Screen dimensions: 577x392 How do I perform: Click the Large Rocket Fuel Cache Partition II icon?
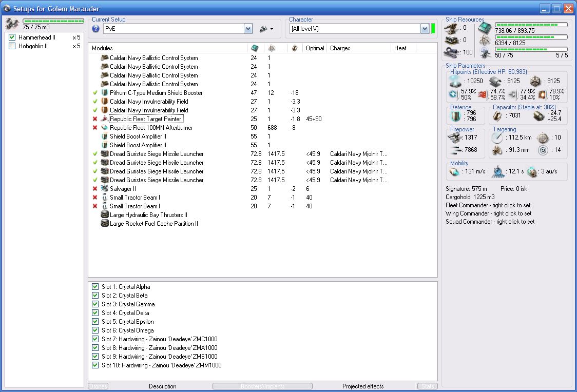(105, 224)
